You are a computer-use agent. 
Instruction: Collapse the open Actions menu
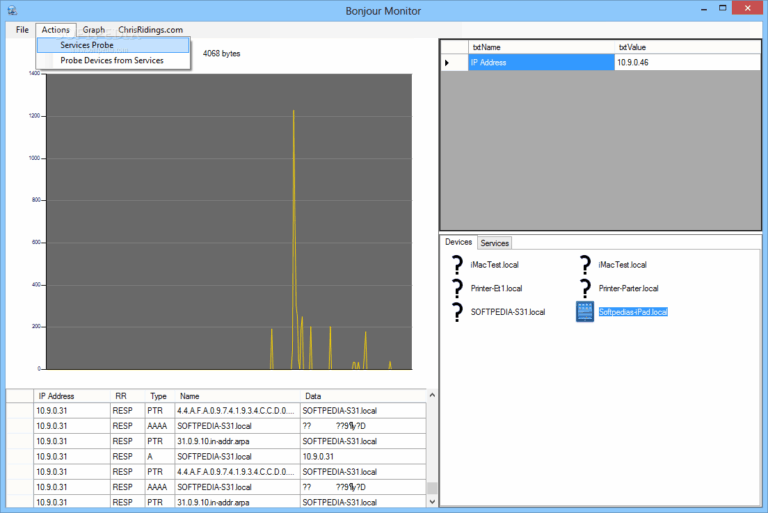tap(55, 30)
